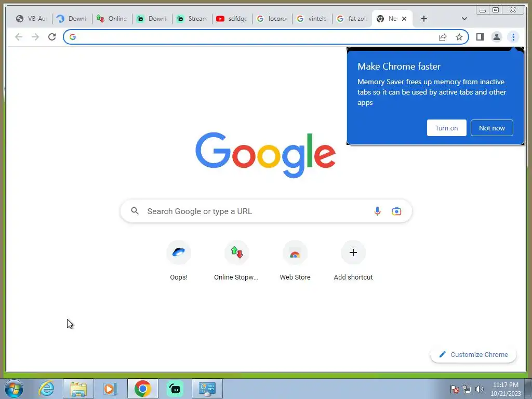Image resolution: width=532 pixels, height=399 pixels.
Task: Click the taskbar clock showing 11:17 PM
Action: point(506,389)
